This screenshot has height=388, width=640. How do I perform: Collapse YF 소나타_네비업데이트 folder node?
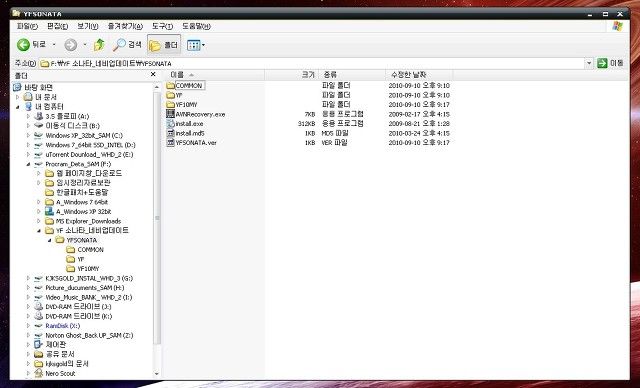(x=39, y=231)
